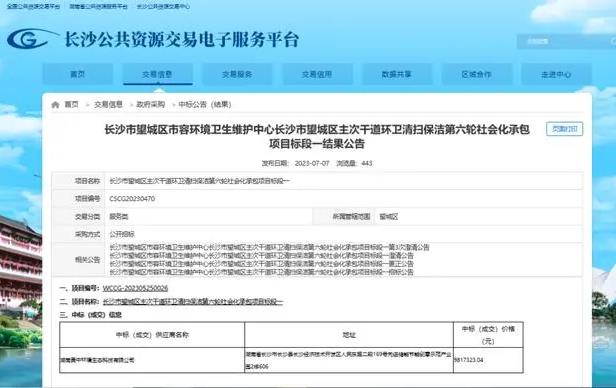Click 望城区 value in region row

point(389,216)
